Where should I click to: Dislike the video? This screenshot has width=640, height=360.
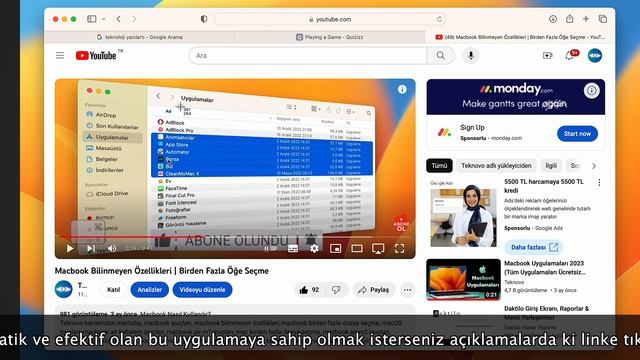(x=336, y=290)
